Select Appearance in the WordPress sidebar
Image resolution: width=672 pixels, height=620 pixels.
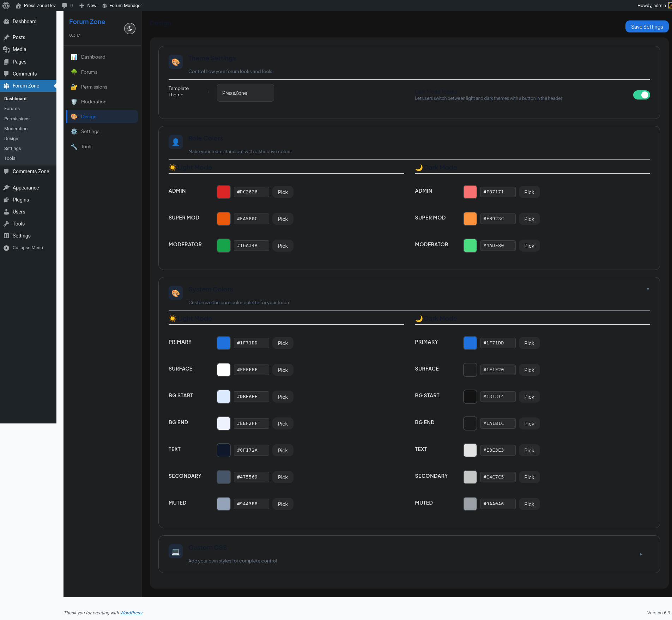point(26,188)
